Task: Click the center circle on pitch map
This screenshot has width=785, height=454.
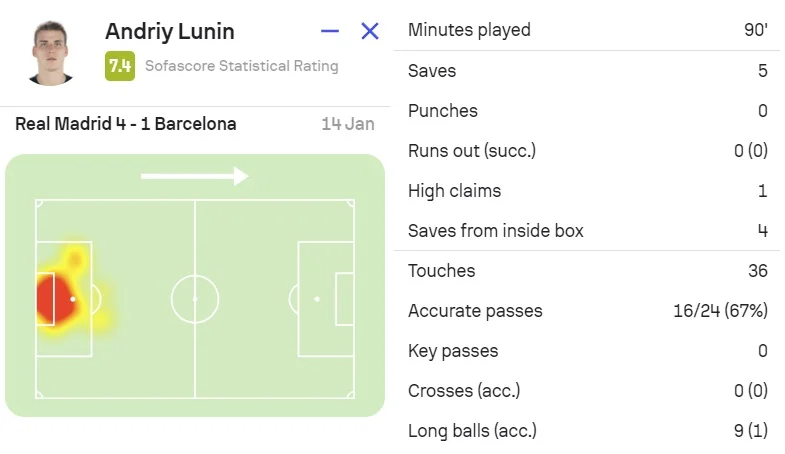Action: click(194, 299)
